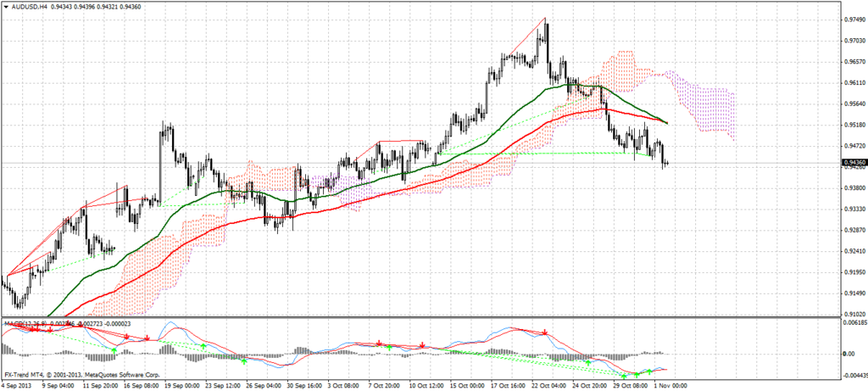The image size is (868, 391).
Task: Click the 1 Nov 00:00 time axis label
Action: click(670, 384)
